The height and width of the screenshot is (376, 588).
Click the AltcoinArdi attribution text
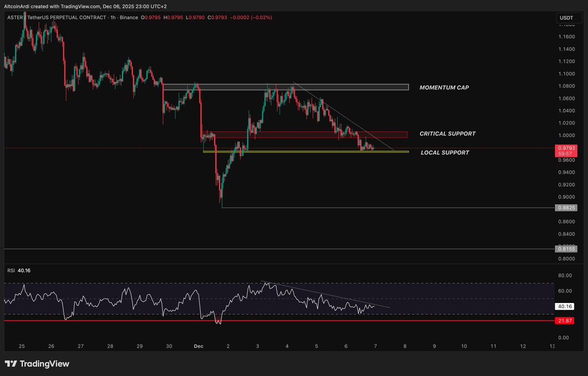[86, 5]
